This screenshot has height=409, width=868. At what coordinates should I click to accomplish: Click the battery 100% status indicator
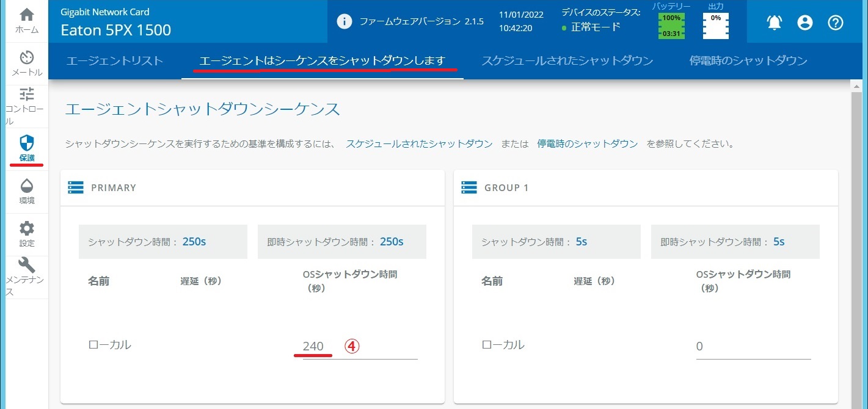pyautogui.click(x=671, y=26)
